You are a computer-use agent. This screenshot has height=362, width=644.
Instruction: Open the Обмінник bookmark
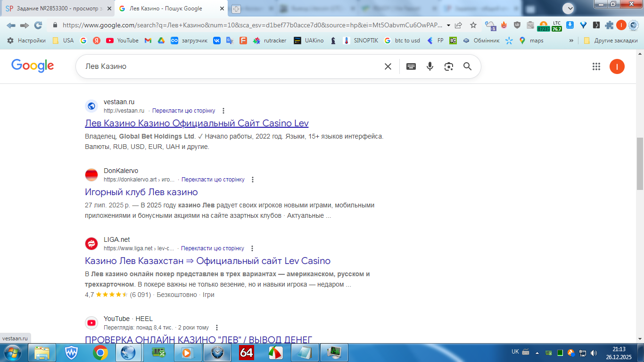click(x=481, y=41)
